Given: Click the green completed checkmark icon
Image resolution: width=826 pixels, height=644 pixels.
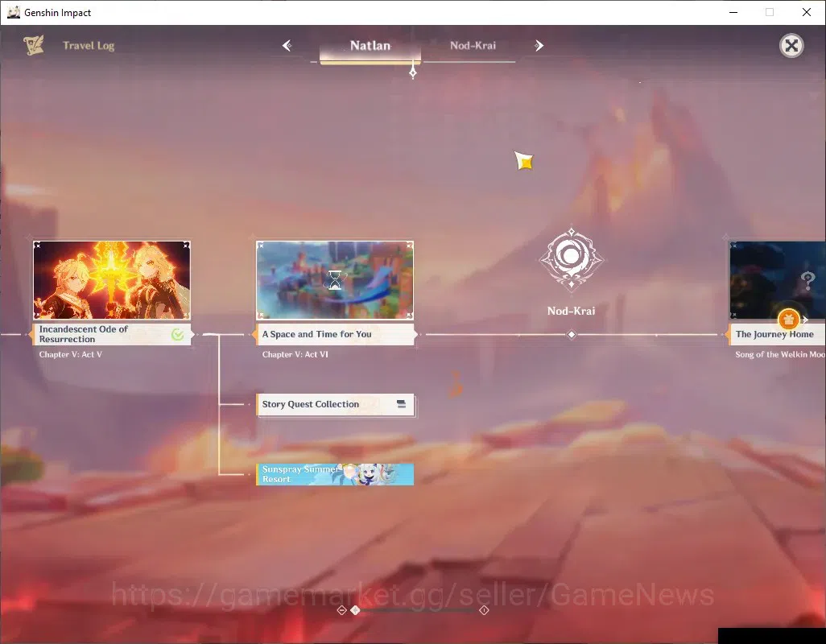Looking at the screenshot, I should [x=178, y=334].
